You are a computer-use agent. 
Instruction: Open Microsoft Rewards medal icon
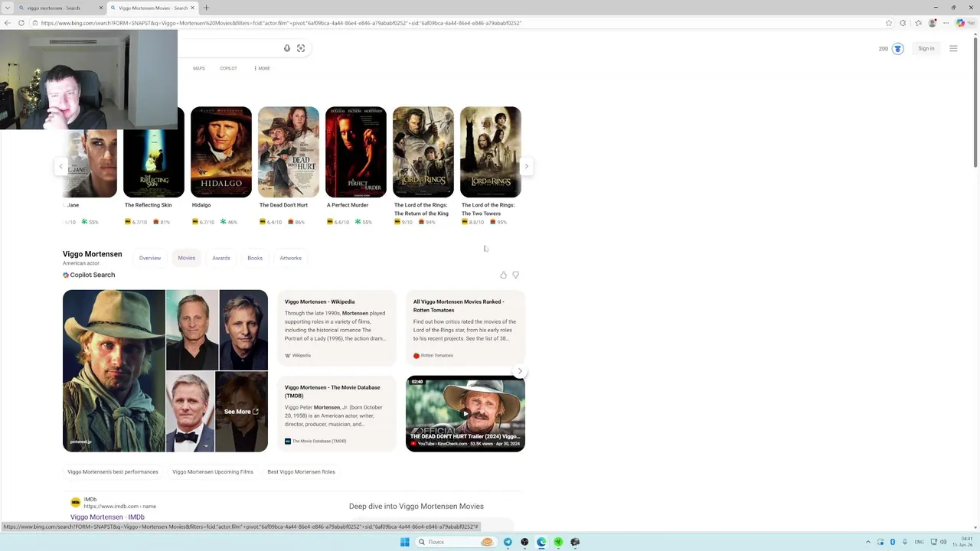tap(897, 49)
